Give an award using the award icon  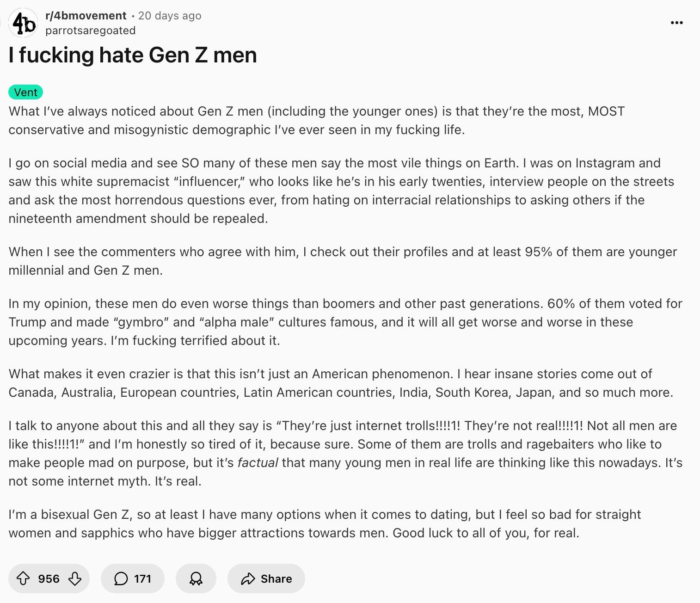196,578
